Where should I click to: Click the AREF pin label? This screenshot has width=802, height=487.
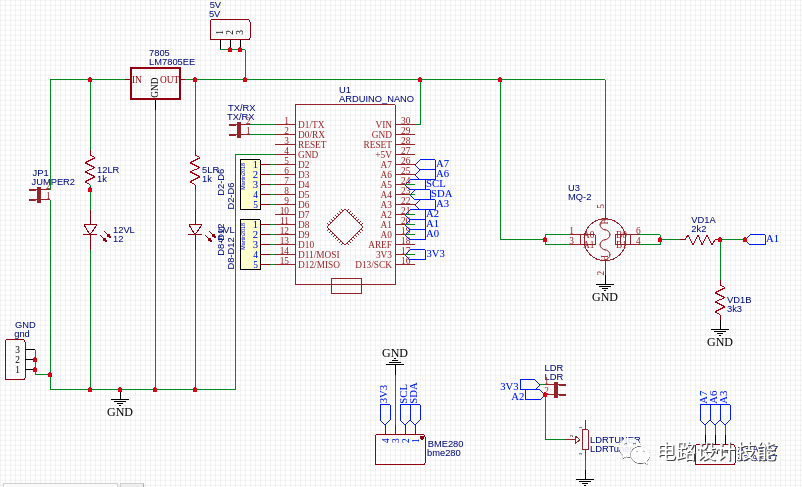380,245
